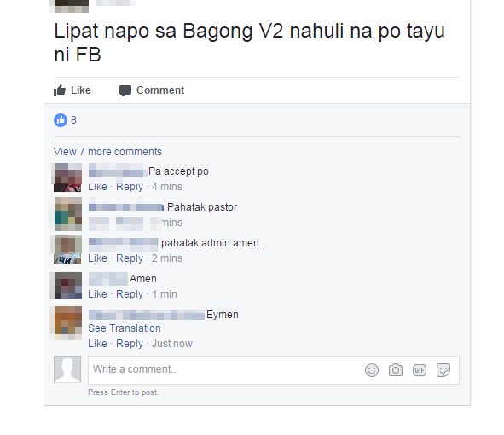Click the Comment speech bubble button
Viewport: 504px width, 435px height.
click(152, 90)
